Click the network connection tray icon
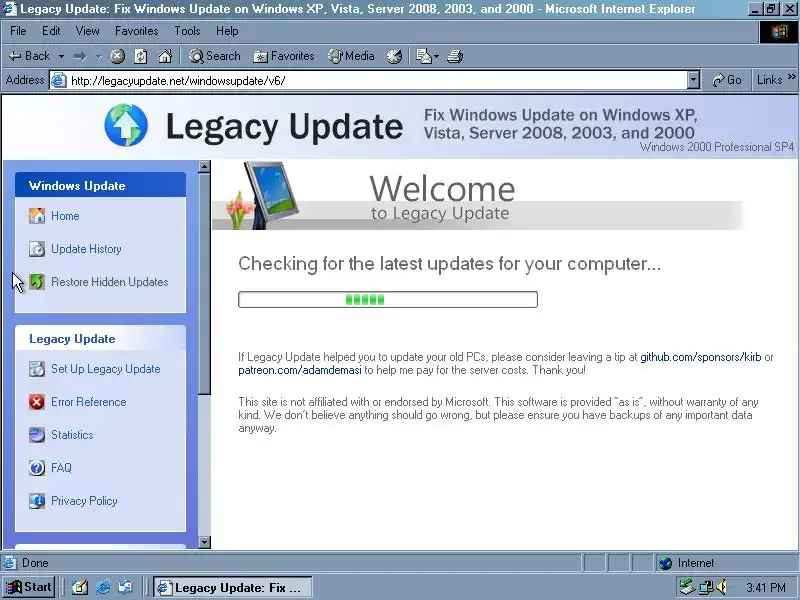 [x=706, y=588]
